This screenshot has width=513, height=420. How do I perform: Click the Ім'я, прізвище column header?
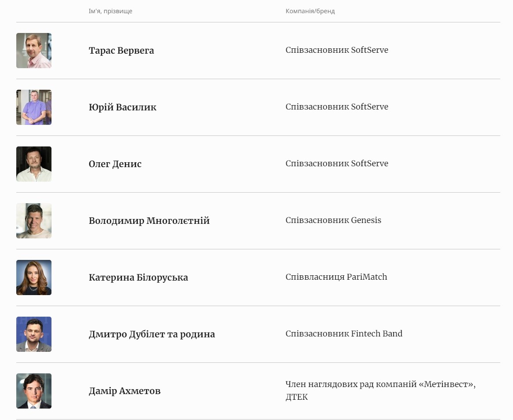point(110,11)
